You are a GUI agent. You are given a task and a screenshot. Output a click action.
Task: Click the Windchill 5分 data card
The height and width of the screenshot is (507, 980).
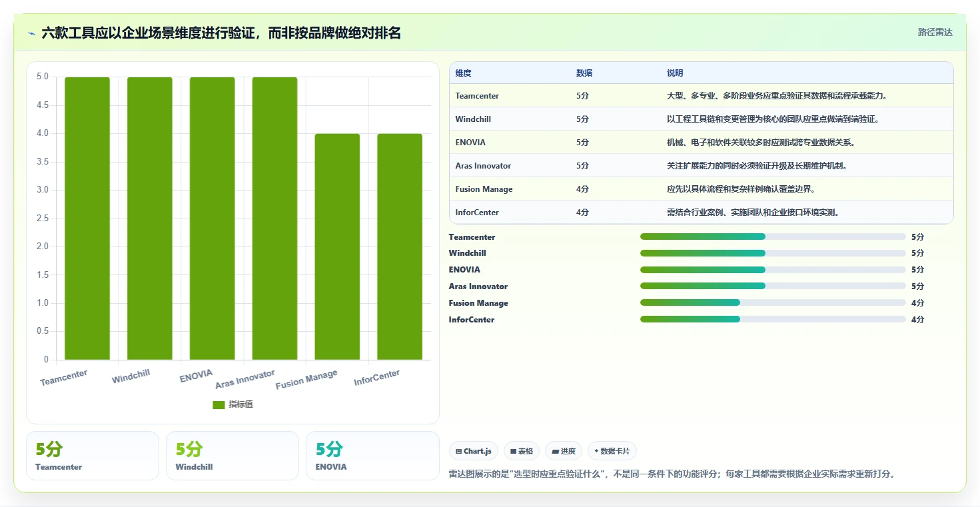(x=233, y=456)
